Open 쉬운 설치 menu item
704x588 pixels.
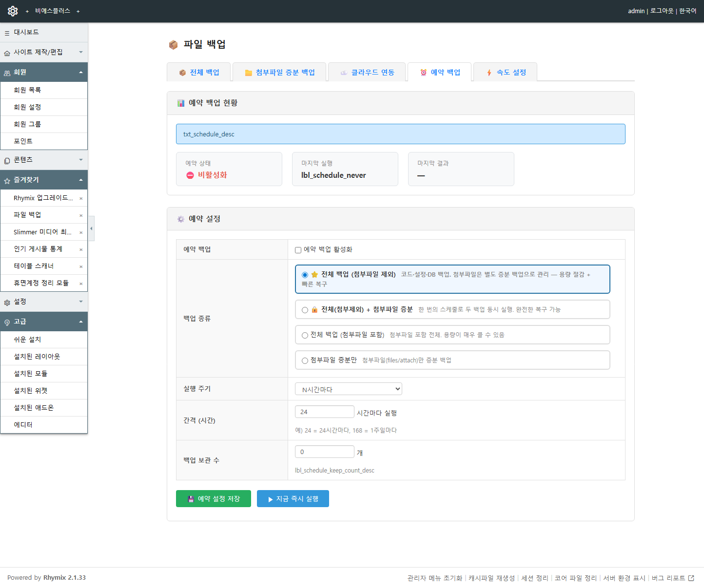click(44, 340)
